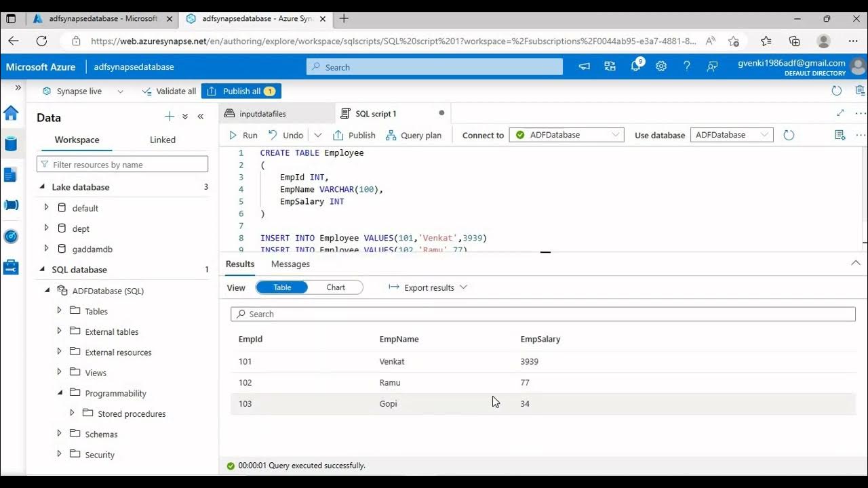Switch results view to Table

pos(282,287)
